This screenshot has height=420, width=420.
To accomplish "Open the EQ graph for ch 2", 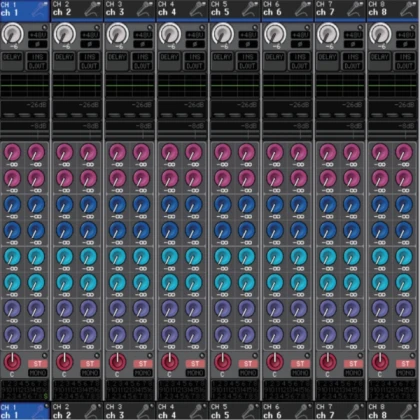I will point(77,86).
